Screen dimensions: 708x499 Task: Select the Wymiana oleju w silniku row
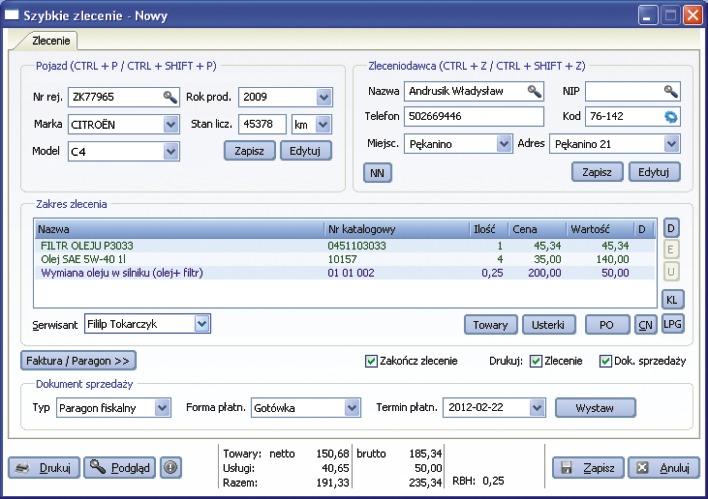point(345,273)
